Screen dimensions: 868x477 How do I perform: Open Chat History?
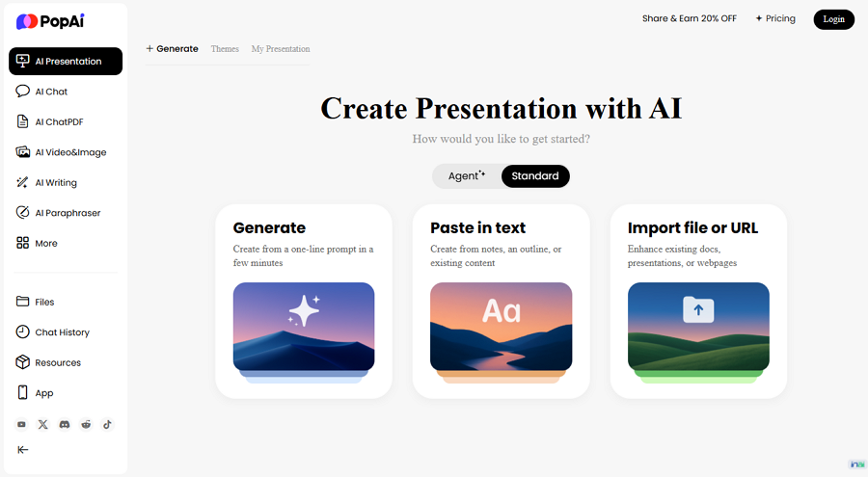(62, 332)
